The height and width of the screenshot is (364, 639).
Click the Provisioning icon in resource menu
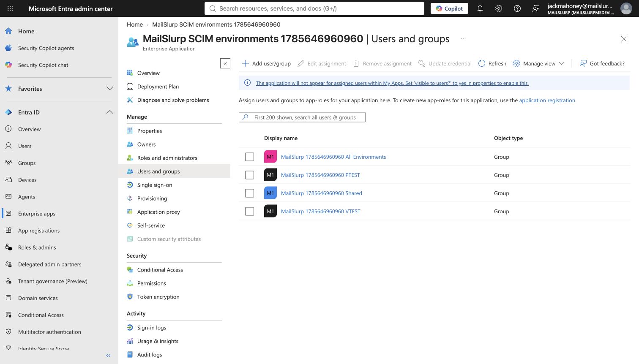tap(130, 198)
